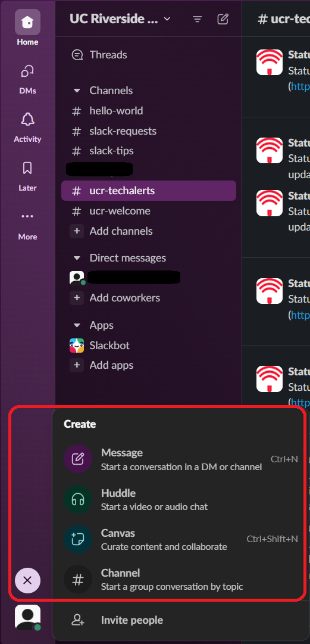Collapse the Channels section
The image size is (310, 644).
pos(77,91)
